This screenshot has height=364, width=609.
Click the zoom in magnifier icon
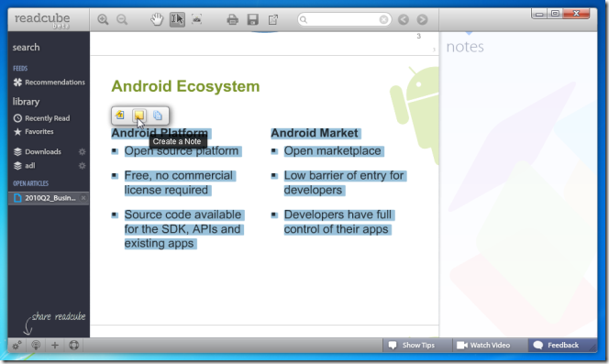[x=103, y=19]
